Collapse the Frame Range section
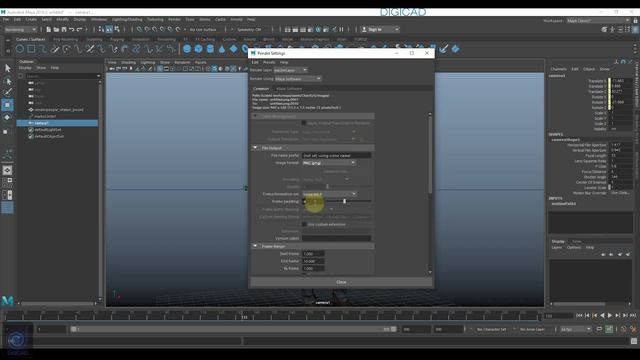640x360 pixels. [256, 246]
